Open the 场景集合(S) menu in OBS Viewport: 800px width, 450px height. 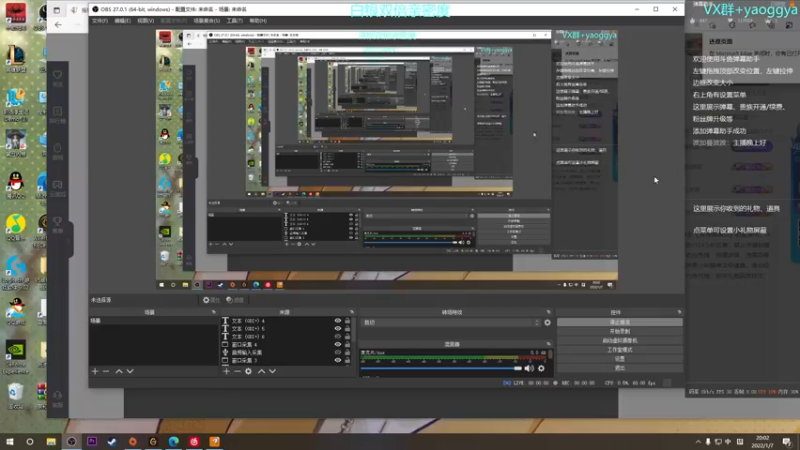[207, 21]
